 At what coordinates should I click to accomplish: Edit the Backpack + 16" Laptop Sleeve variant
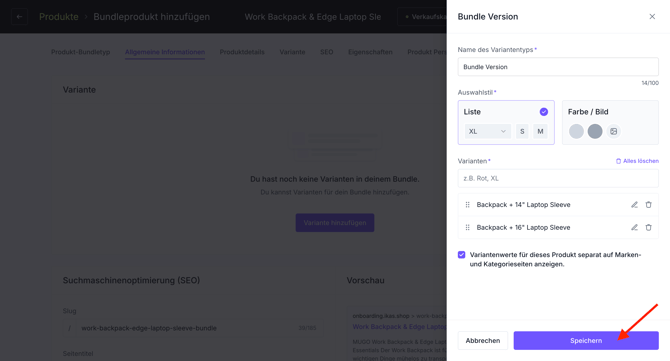click(x=635, y=227)
